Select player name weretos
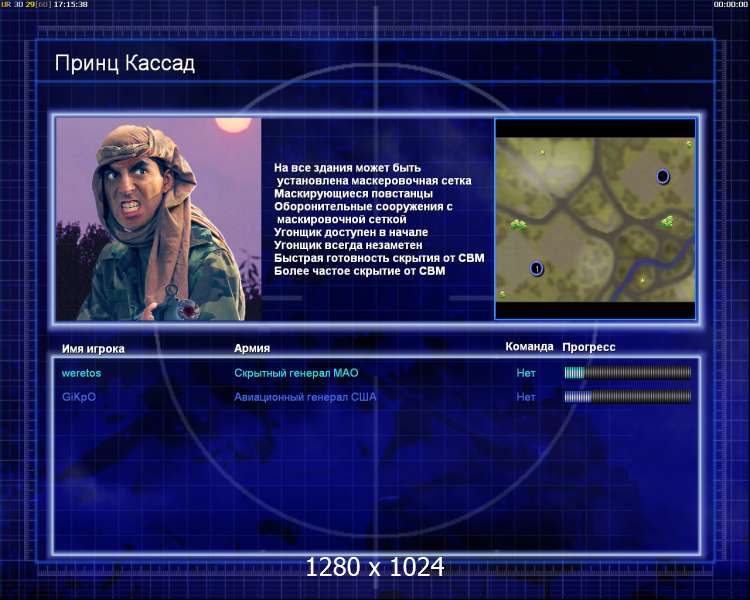 click(81, 373)
